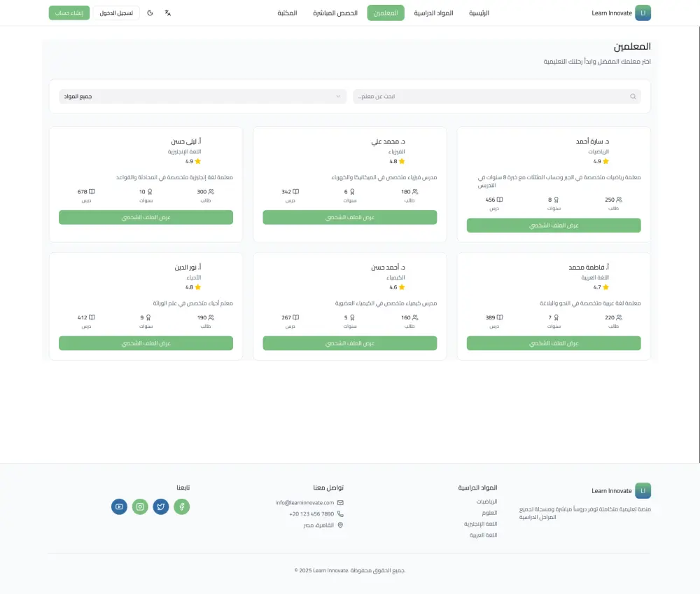Open the language switcher translate icon
This screenshot has height=594, width=700.
[x=168, y=13]
